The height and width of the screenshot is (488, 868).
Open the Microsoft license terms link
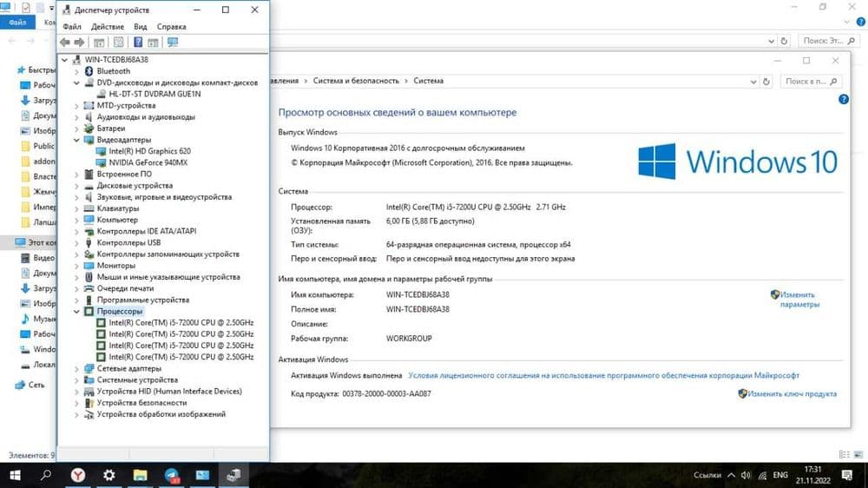tap(603, 376)
